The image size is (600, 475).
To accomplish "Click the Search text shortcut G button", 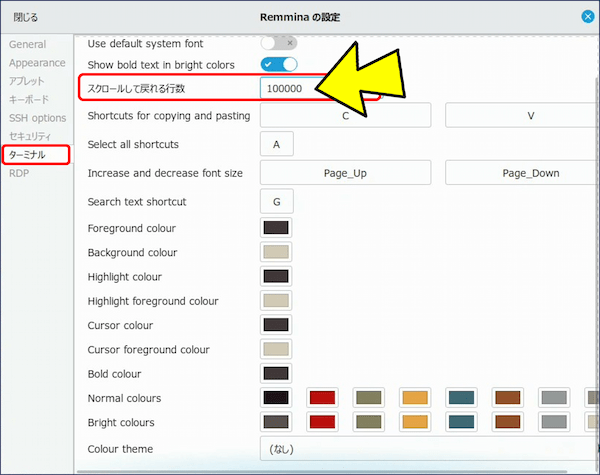I will (x=276, y=202).
